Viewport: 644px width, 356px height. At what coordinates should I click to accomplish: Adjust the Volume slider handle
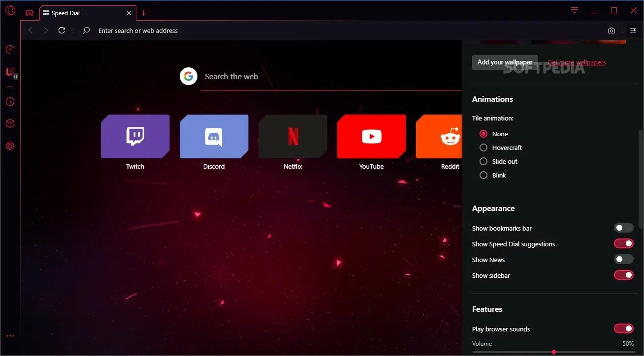coord(554,352)
